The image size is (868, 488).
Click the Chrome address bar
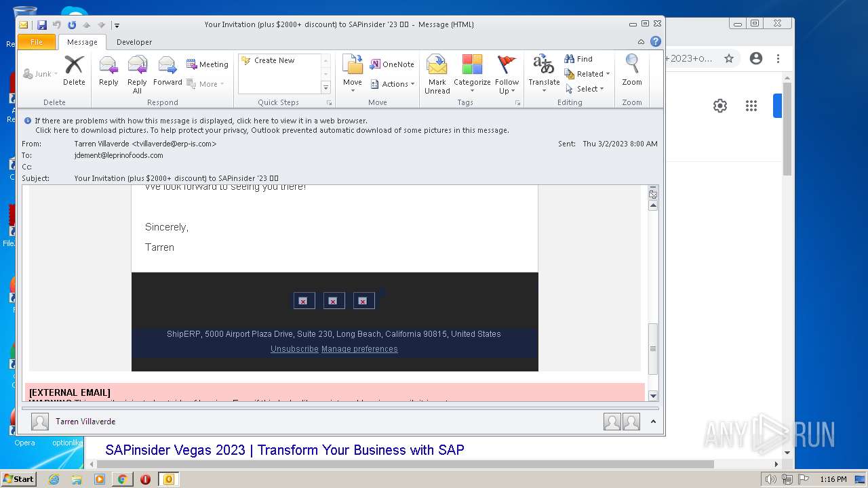coord(689,58)
